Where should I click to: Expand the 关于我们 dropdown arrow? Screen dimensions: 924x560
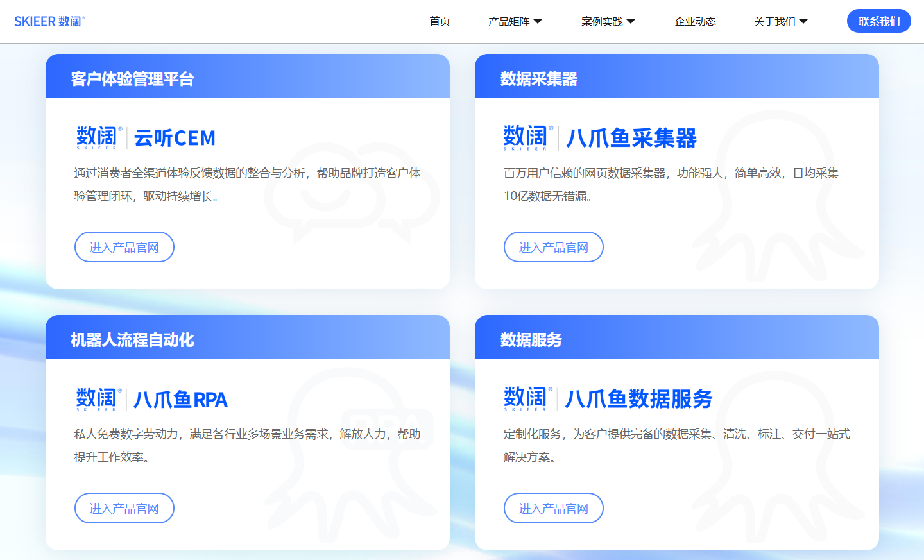(x=803, y=21)
